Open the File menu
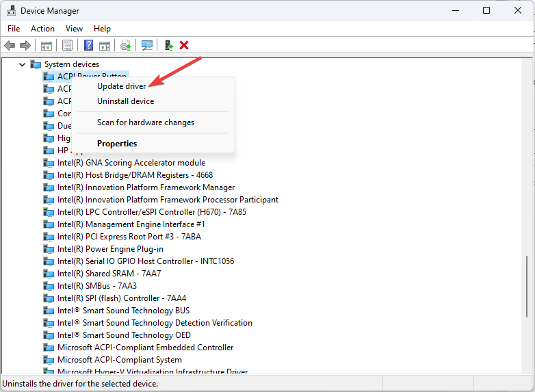 click(x=14, y=29)
